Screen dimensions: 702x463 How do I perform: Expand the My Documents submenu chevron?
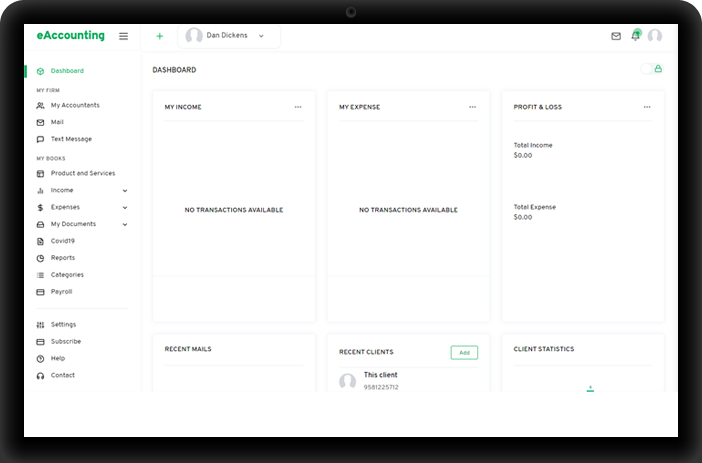[x=125, y=224]
